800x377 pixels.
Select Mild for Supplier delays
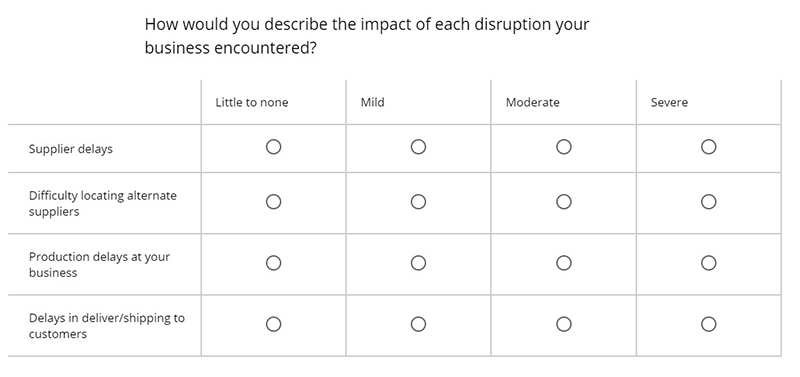[x=418, y=147]
